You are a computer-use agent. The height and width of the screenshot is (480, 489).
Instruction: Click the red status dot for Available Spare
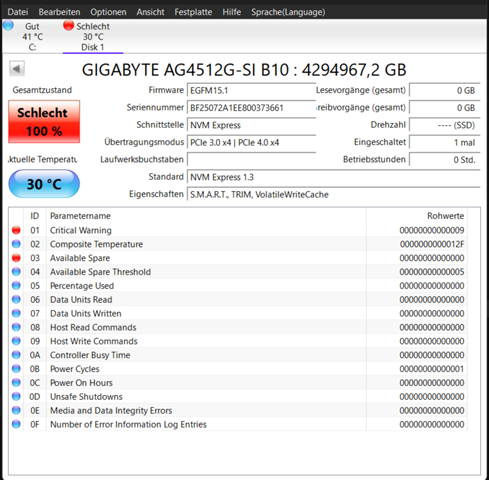[16, 258]
